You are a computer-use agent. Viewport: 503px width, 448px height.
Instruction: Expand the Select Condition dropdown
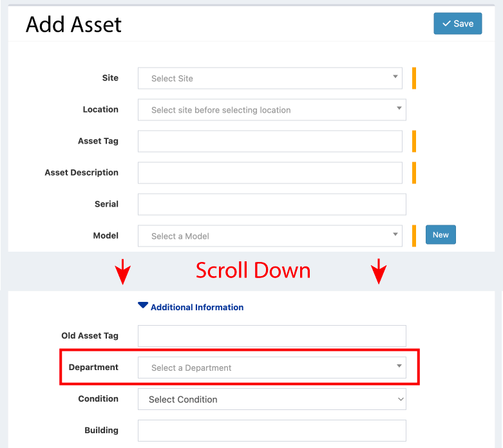[x=271, y=399]
